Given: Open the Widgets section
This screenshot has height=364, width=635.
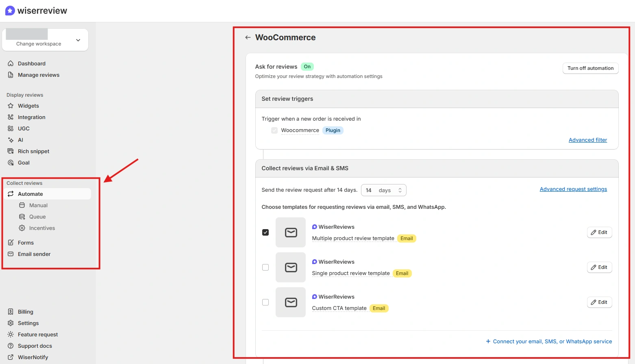Looking at the screenshot, I should coord(28,106).
